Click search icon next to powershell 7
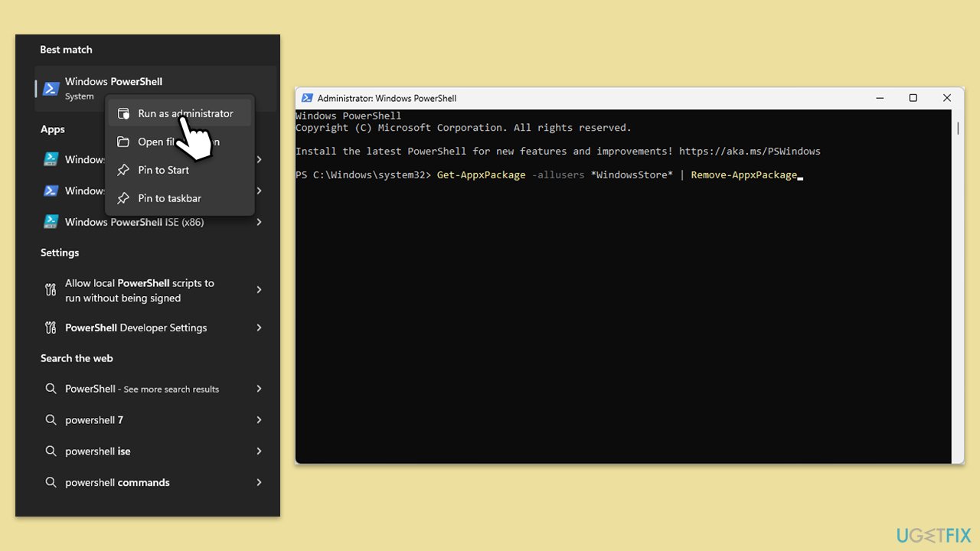 pos(51,420)
